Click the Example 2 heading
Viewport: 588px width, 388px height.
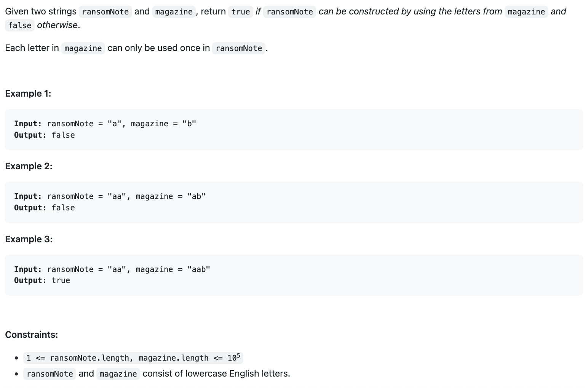[x=29, y=166]
